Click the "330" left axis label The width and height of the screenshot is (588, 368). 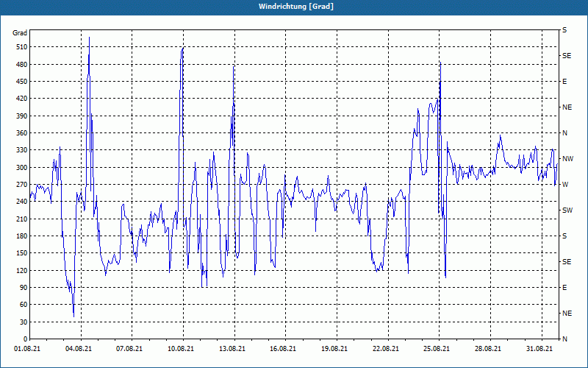coord(22,150)
